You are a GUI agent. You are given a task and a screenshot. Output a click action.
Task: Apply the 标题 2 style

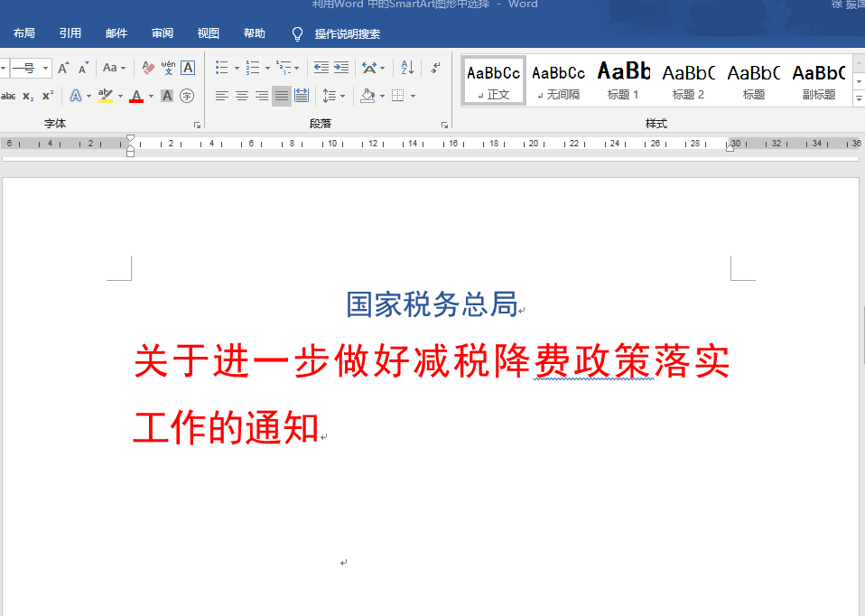(x=688, y=80)
